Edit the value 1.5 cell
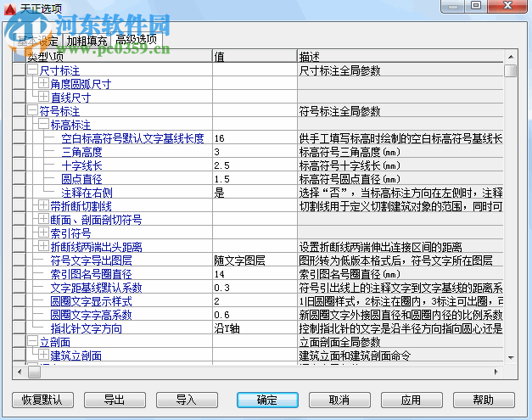The image size is (532, 420). click(x=255, y=178)
